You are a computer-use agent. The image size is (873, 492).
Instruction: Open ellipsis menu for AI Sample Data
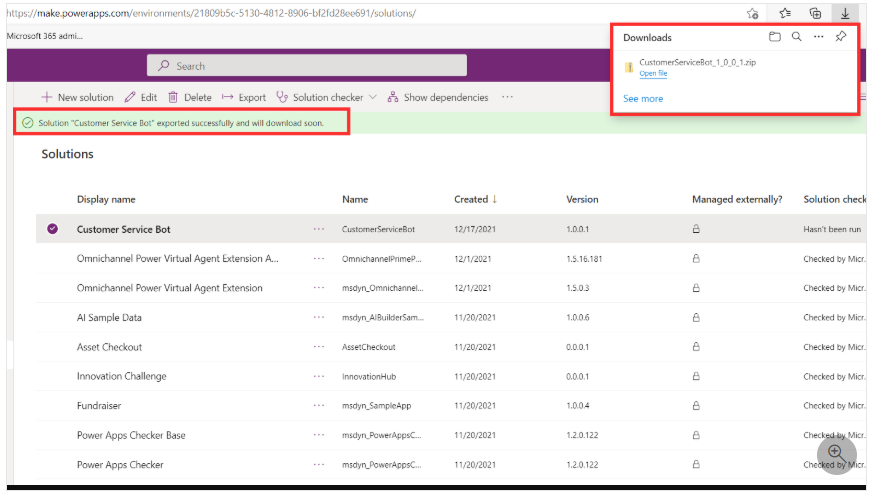(x=318, y=317)
